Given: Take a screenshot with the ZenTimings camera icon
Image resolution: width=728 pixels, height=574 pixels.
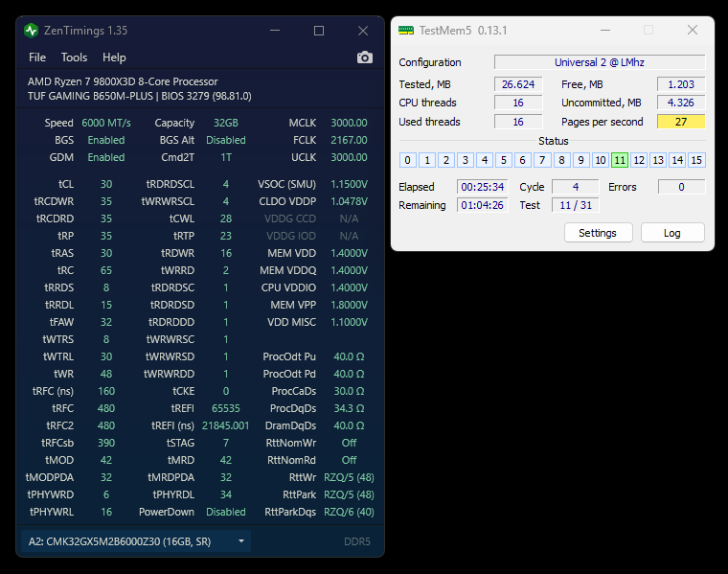Looking at the screenshot, I should (x=364, y=57).
